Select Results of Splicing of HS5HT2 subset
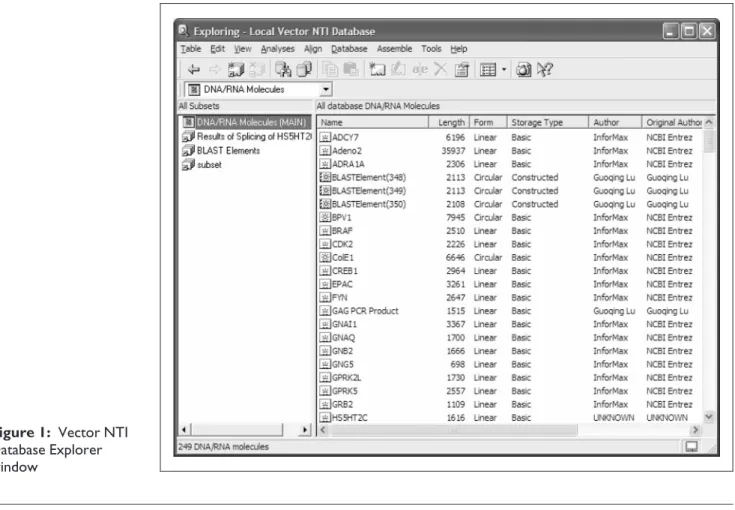 tap(247, 136)
